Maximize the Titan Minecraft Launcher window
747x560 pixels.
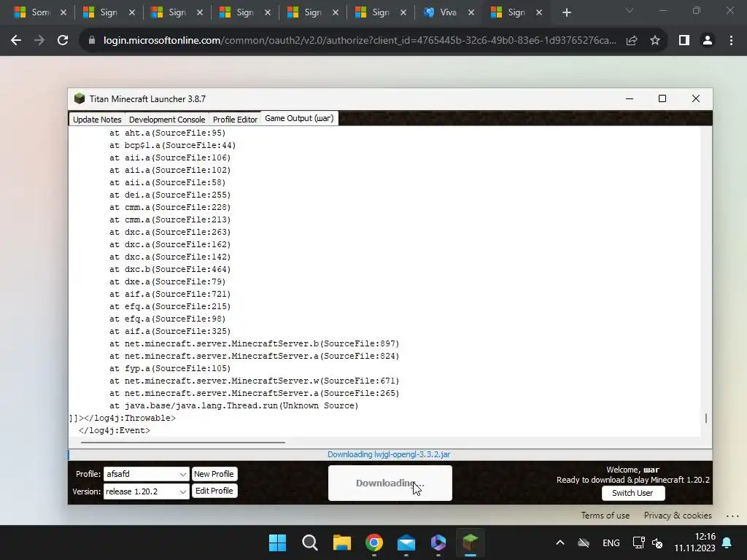(662, 98)
